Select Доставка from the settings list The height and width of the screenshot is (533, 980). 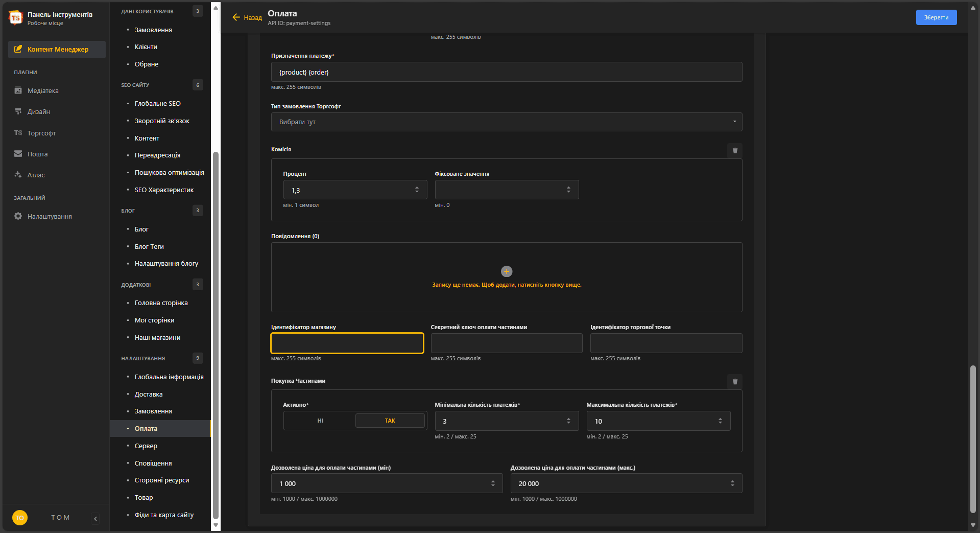(x=149, y=395)
